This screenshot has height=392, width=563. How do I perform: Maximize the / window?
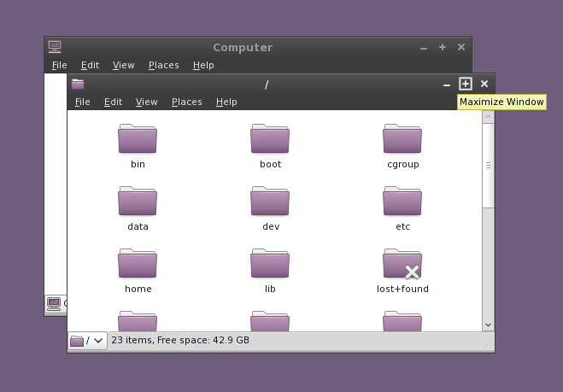click(x=466, y=84)
